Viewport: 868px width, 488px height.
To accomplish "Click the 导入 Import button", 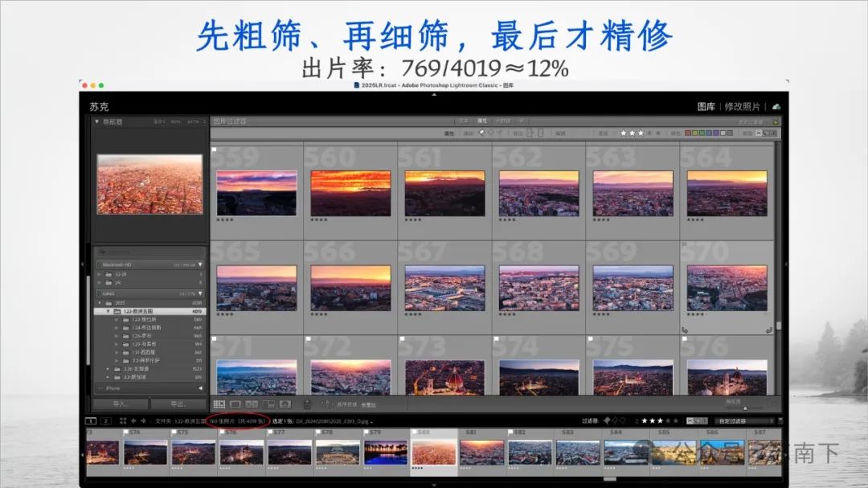I will point(121,404).
